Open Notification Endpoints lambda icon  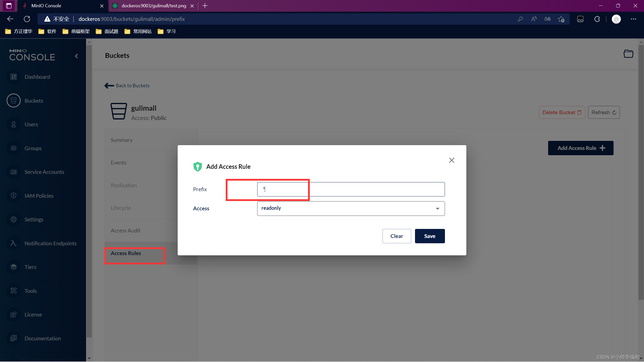click(x=14, y=243)
